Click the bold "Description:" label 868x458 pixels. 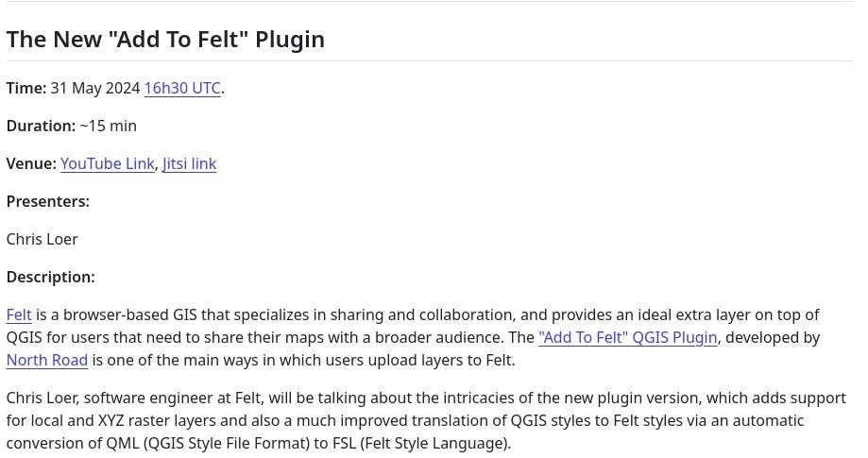[51, 277]
